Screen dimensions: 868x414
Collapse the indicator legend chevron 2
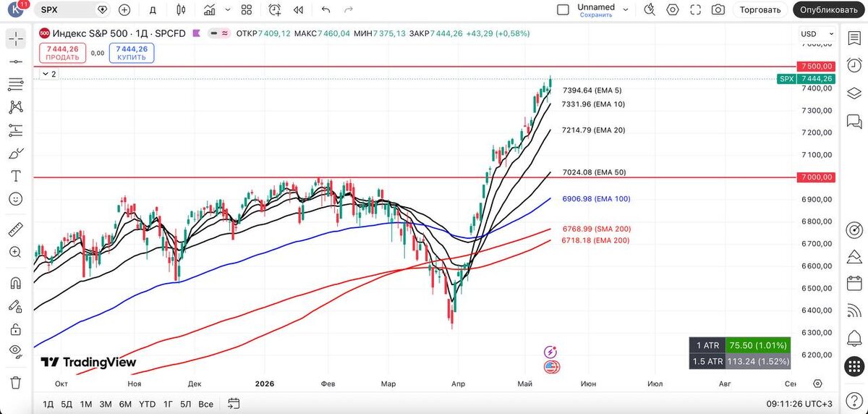[49, 74]
